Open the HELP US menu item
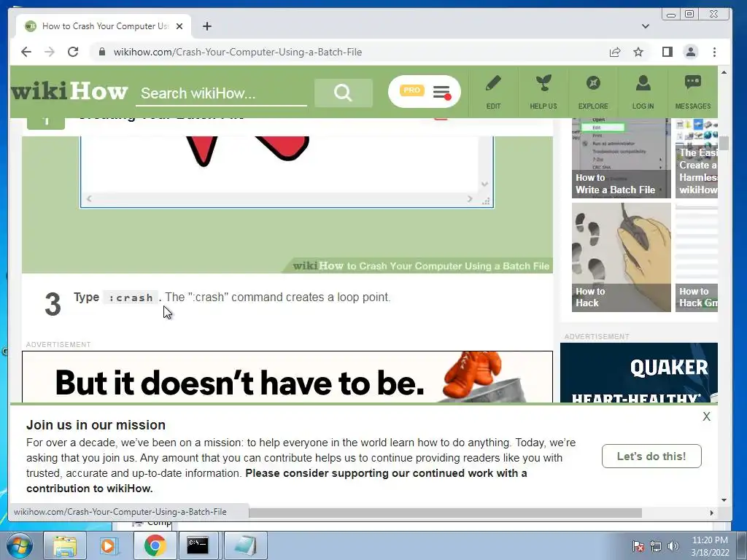 [543, 93]
